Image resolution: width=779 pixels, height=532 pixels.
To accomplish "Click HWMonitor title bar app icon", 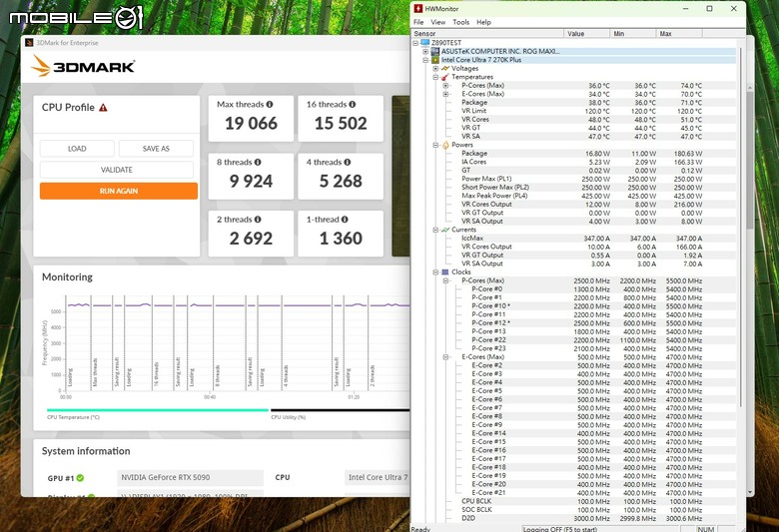I will click(x=418, y=8).
